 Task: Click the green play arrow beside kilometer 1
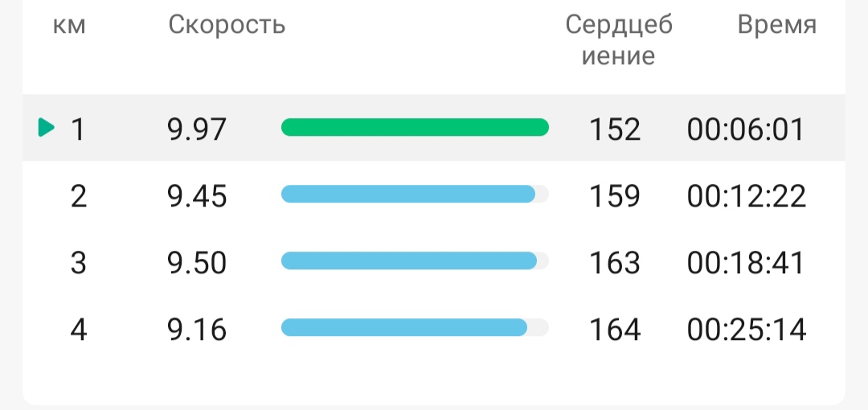pos(47,128)
